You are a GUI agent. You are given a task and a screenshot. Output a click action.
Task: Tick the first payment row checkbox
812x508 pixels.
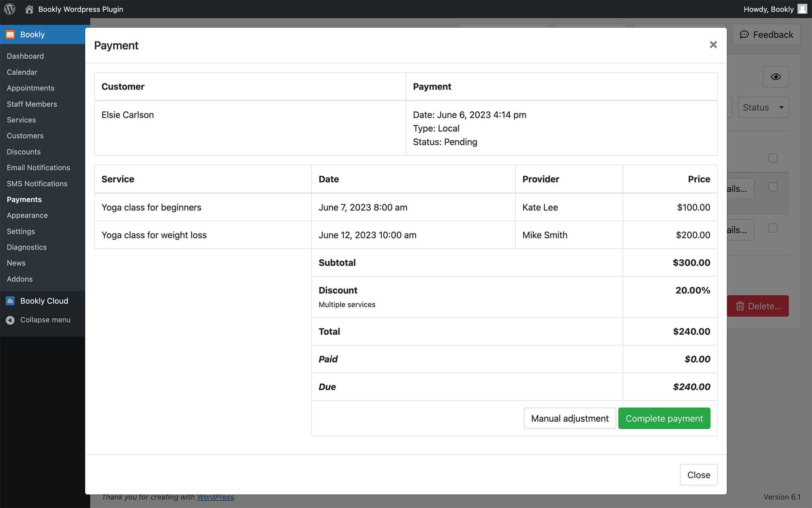click(x=773, y=187)
